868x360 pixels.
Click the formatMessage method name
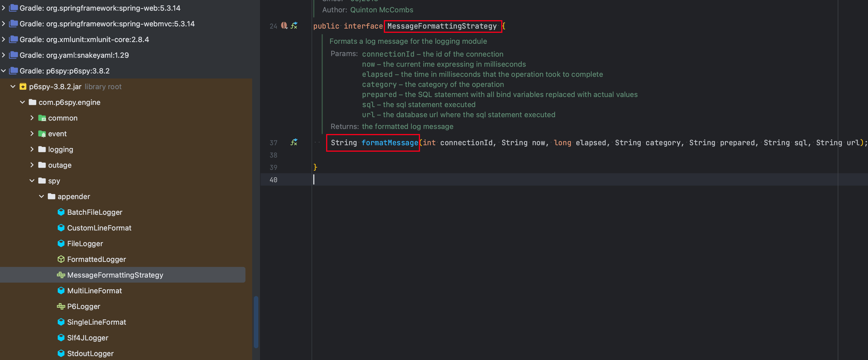click(x=389, y=143)
